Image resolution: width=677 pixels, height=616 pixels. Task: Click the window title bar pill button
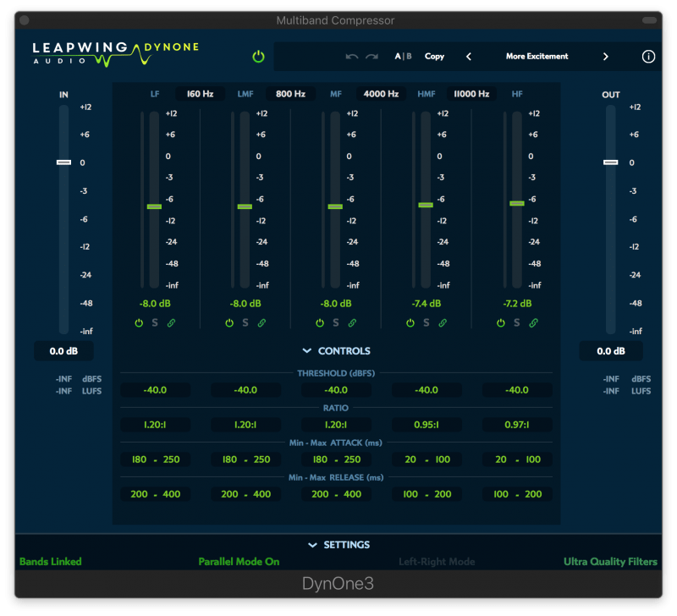[649, 20]
